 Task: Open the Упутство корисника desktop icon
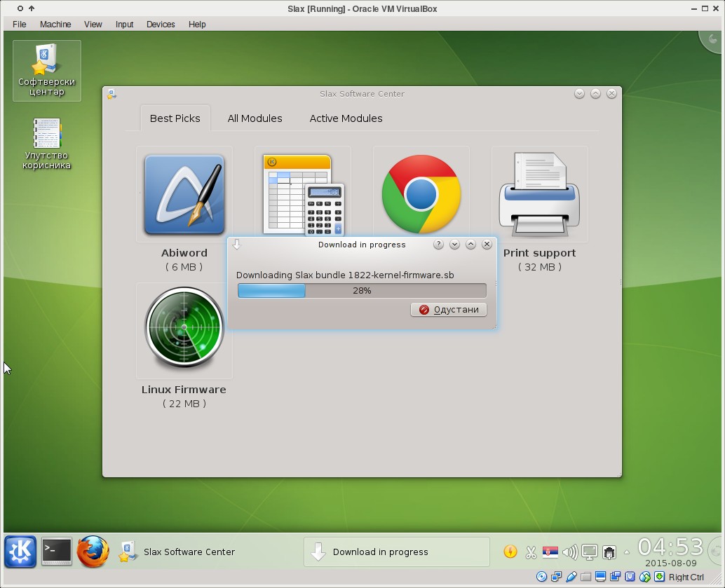pos(47,144)
